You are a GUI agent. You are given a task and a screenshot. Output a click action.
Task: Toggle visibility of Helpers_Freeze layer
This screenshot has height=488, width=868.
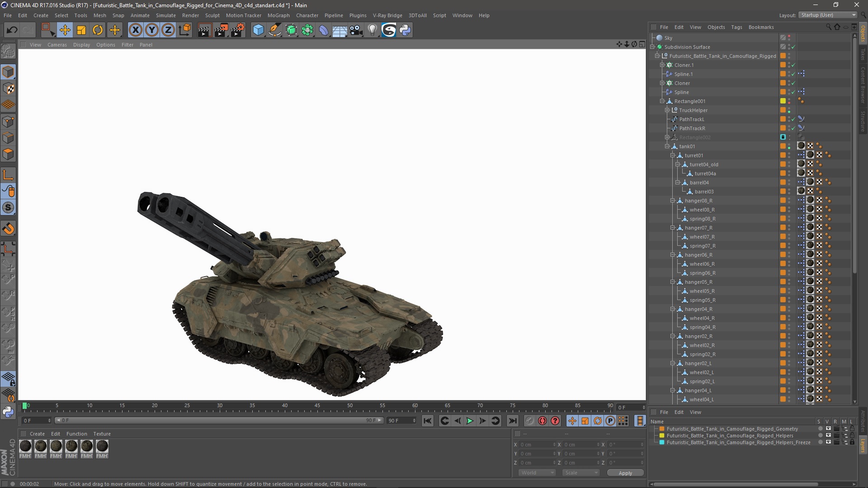(x=828, y=442)
